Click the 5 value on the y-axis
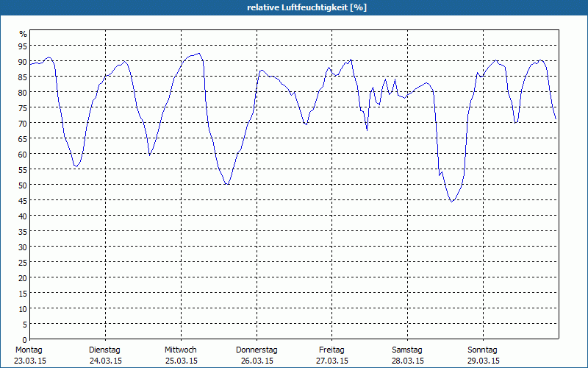Viewport: 588px width, 368px height. click(25, 325)
